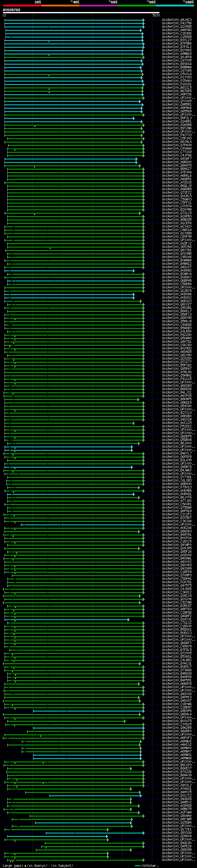Click the yellow large-gaps triangle in the legend

25,865
